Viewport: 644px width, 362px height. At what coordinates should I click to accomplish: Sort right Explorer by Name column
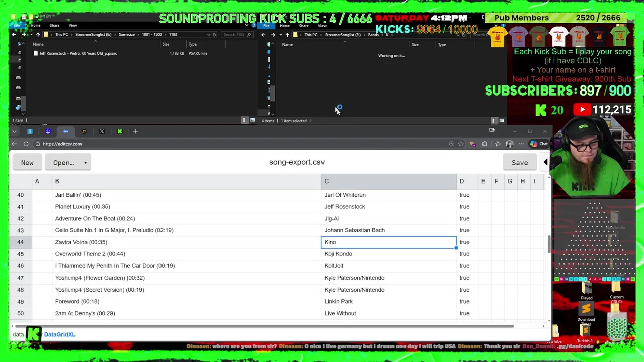(x=287, y=45)
